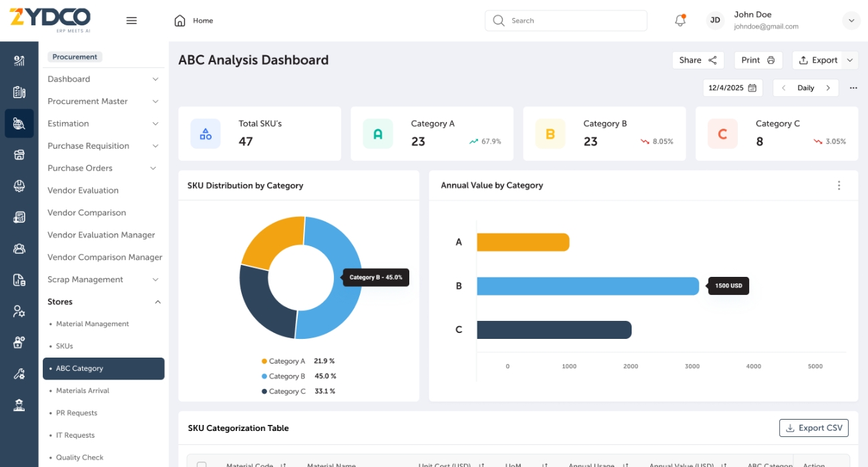Open the notifications bell
The image size is (868, 467).
coord(680,21)
